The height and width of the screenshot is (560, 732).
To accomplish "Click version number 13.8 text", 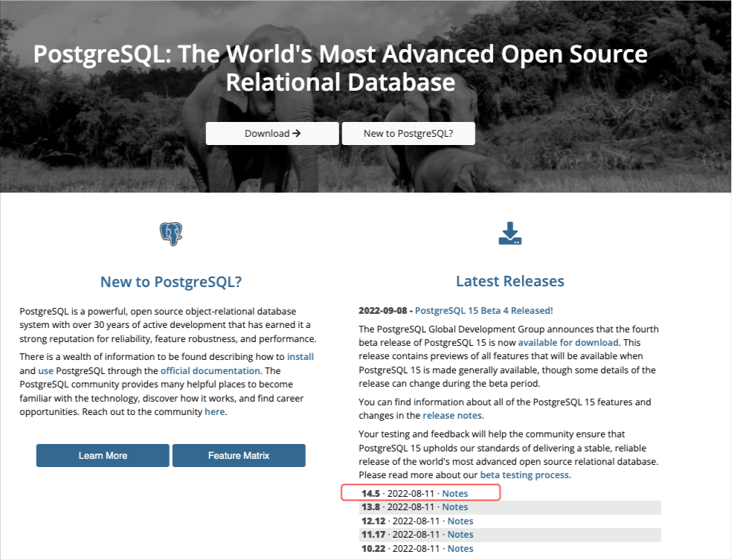I will (370, 506).
